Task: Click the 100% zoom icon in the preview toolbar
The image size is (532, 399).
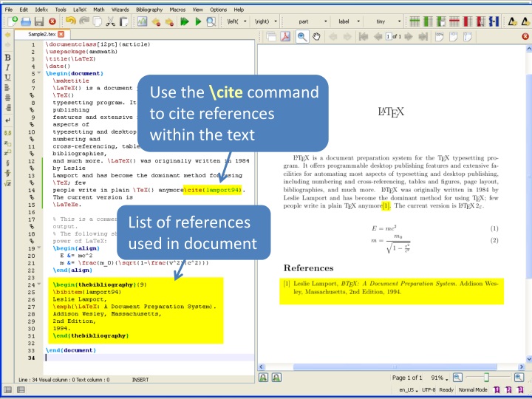Action: pos(439,36)
